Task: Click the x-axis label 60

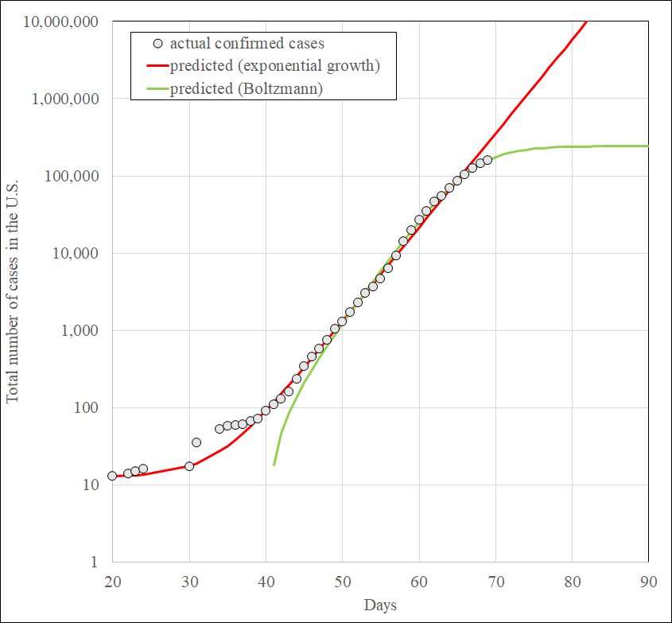Action: (419, 582)
